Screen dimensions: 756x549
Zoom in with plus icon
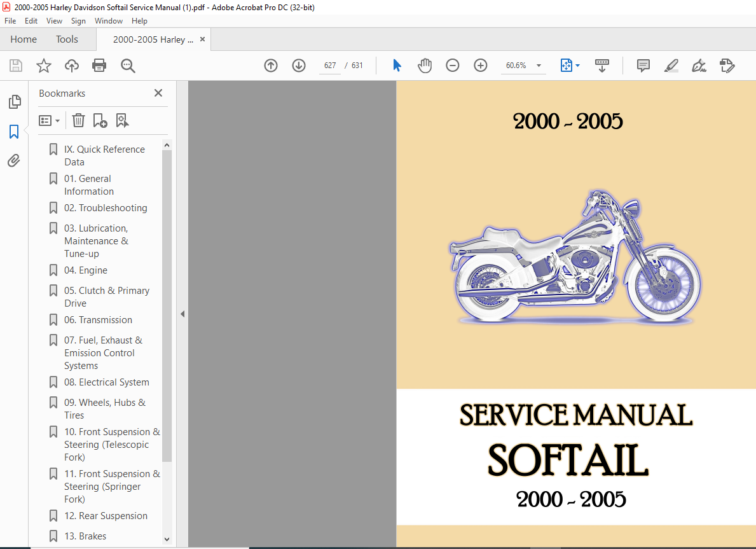481,66
